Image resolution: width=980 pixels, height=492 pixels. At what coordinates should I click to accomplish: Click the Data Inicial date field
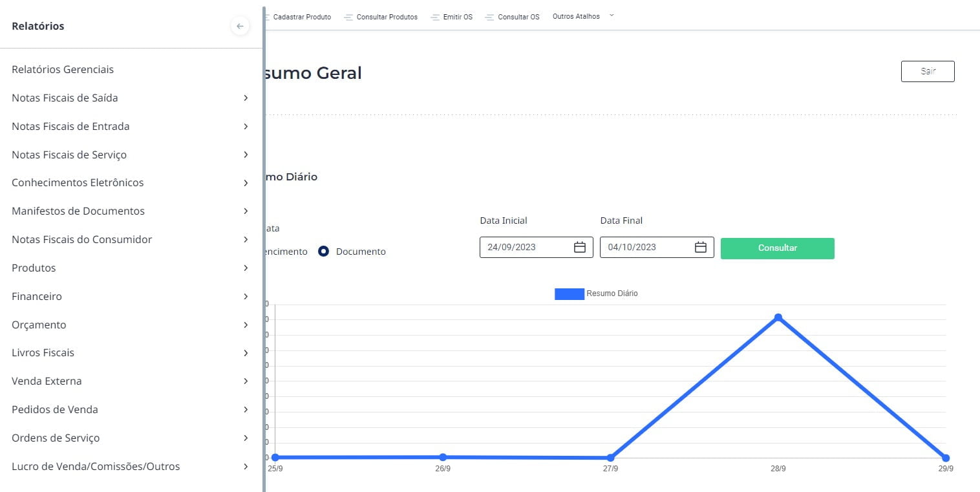525,247
